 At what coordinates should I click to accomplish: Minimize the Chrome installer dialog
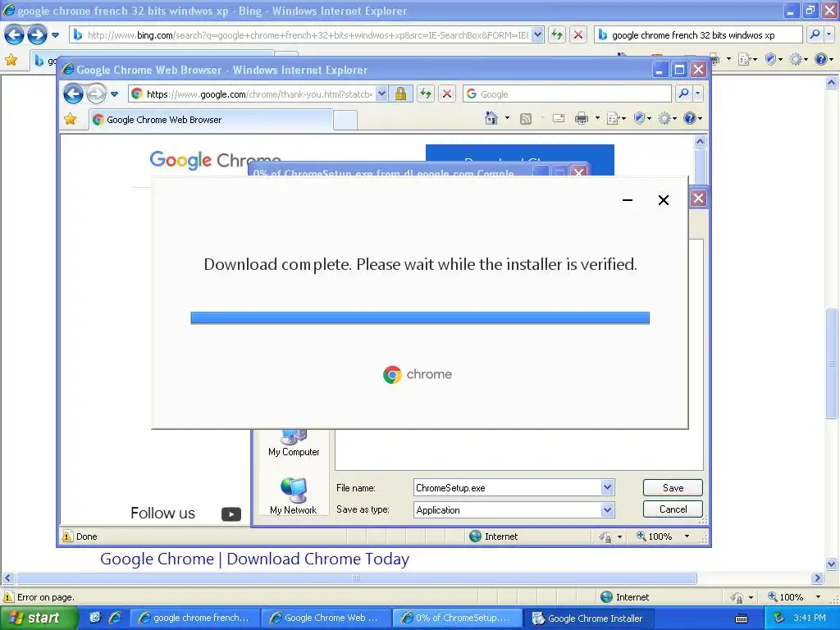(628, 200)
